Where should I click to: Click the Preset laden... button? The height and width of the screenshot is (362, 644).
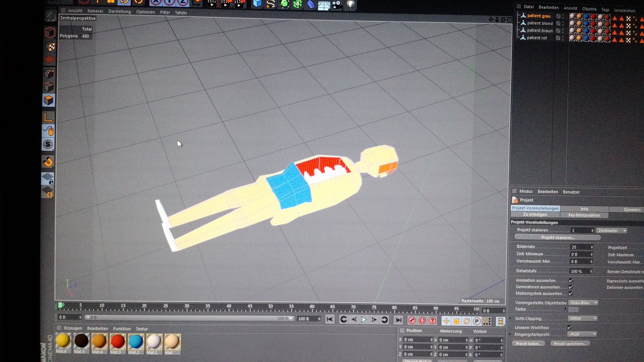pos(528,343)
